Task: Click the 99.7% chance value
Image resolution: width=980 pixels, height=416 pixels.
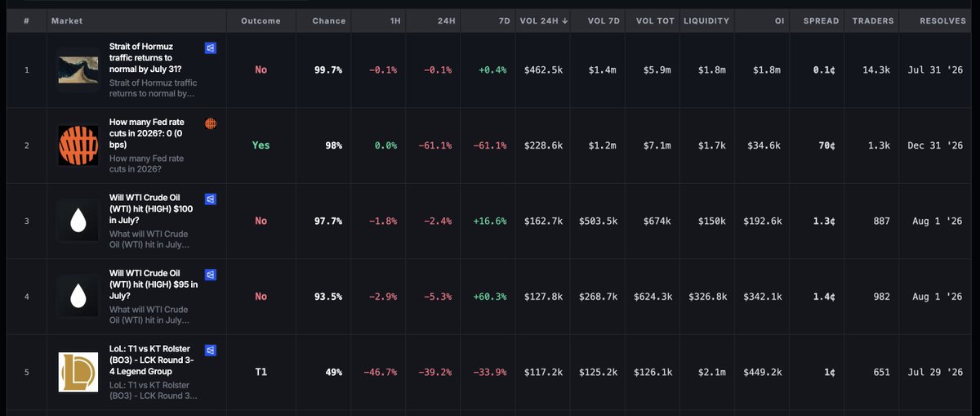Action: (x=328, y=70)
